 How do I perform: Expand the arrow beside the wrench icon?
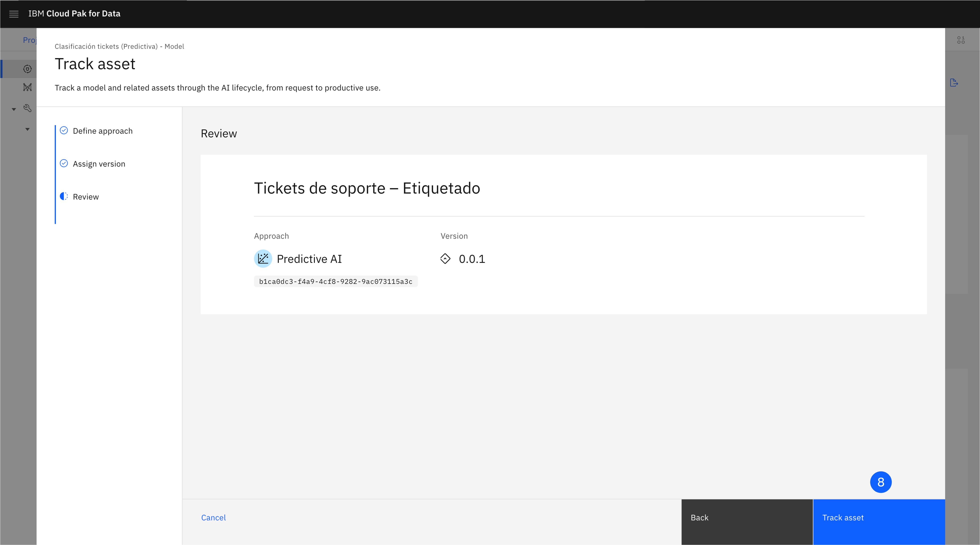coord(14,109)
